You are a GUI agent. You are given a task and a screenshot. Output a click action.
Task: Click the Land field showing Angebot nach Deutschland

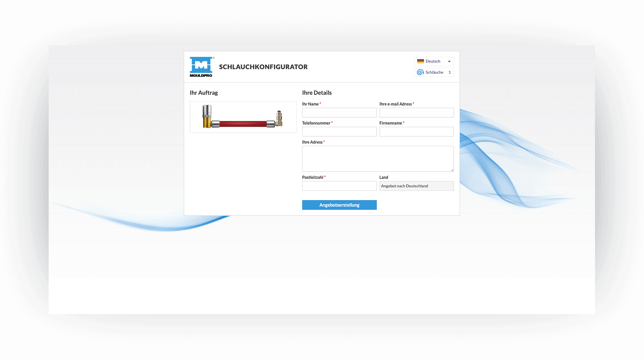pyautogui.click(x=416, y=186)
